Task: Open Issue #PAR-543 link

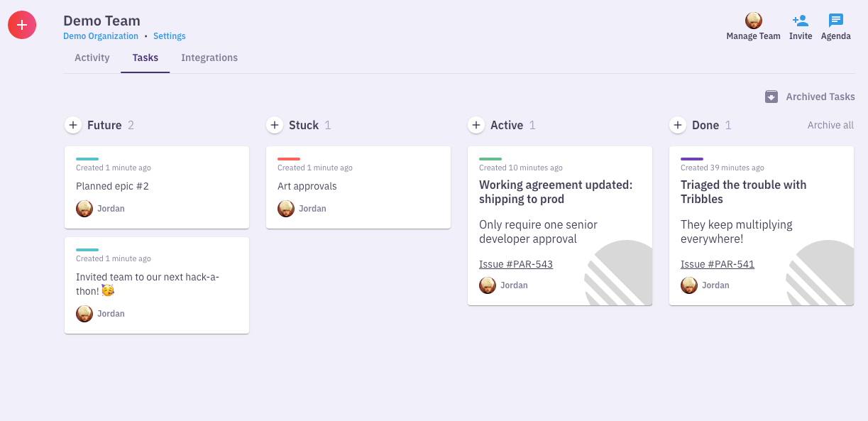Action: pyautogui.click(x=516, y=264)
